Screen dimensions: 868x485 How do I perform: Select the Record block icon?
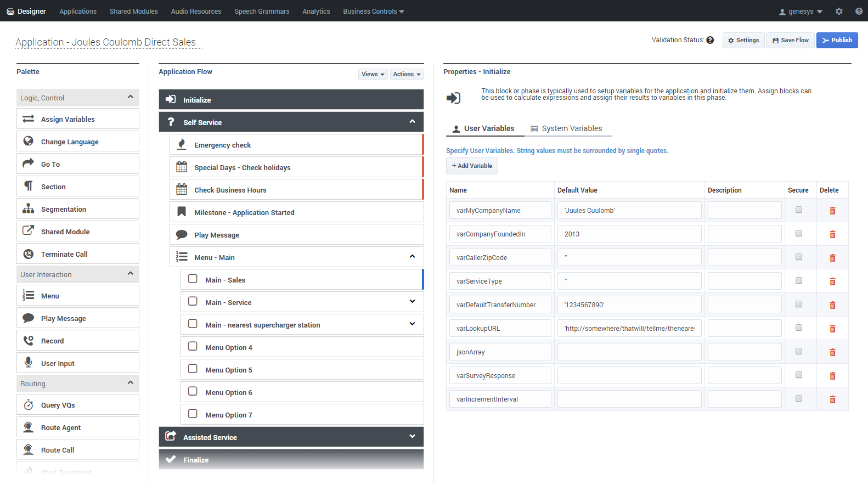[29, 341]
